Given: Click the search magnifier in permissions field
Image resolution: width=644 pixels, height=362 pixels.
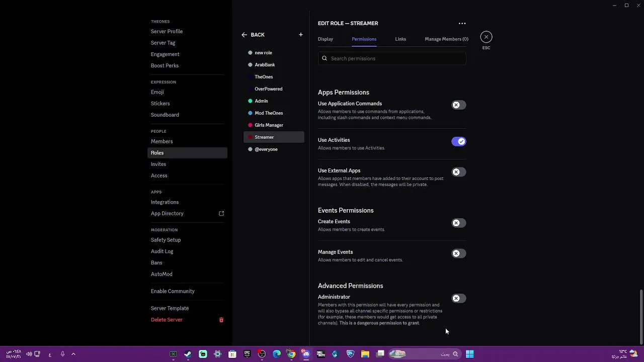Looking at the screenshot, I should pos(325,58).
